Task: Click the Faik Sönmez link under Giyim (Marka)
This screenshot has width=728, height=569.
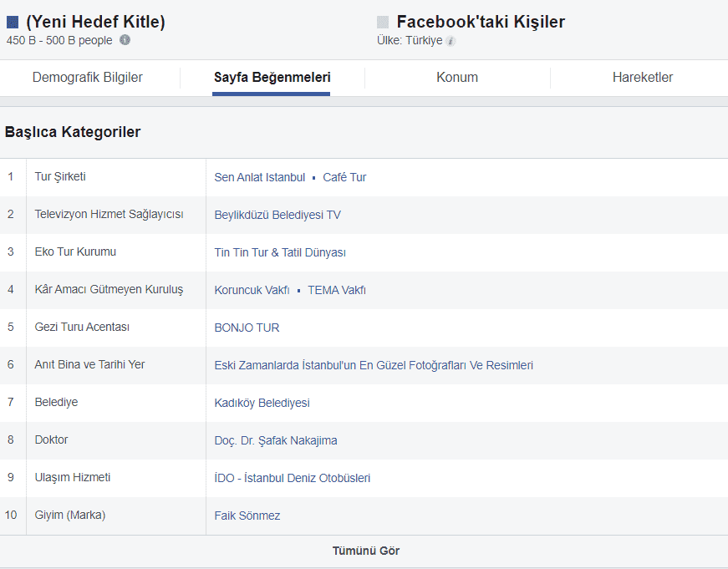Action: [247, 516]
